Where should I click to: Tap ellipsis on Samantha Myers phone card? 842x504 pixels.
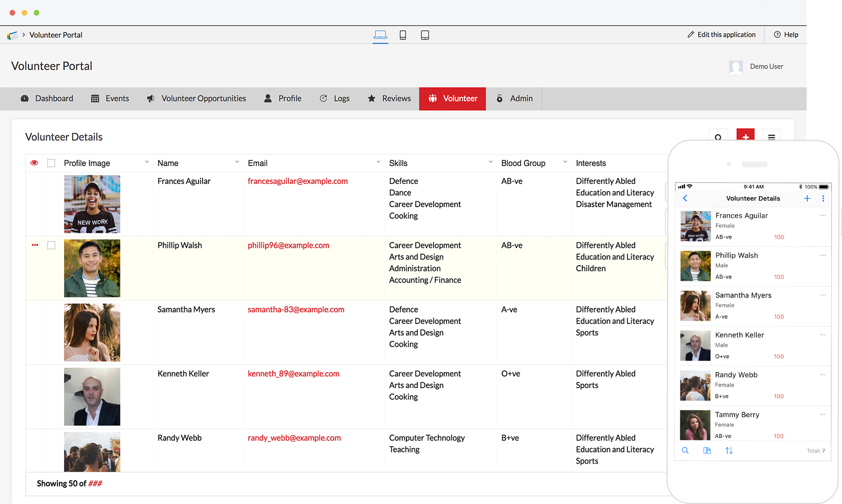point(823,295)
